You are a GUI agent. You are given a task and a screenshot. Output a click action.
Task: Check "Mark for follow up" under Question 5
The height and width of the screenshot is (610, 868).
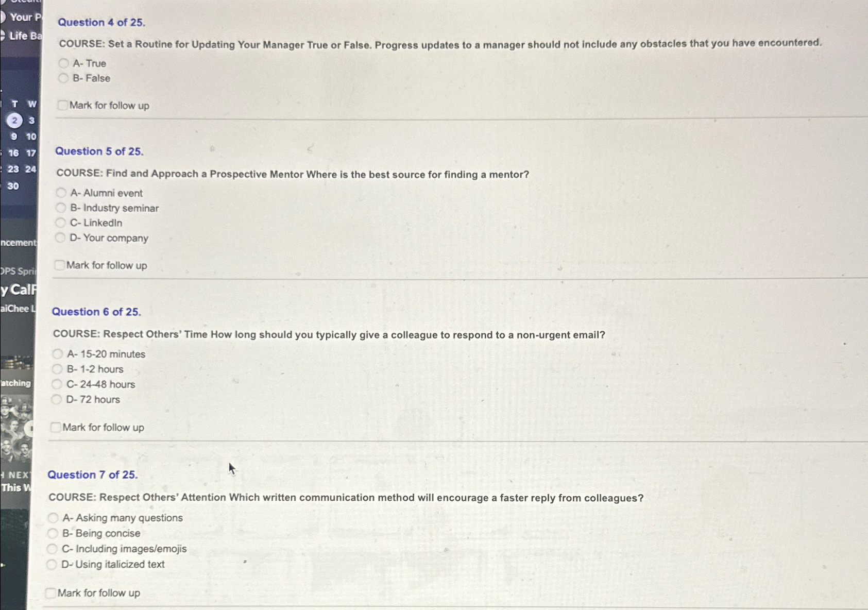59,265
